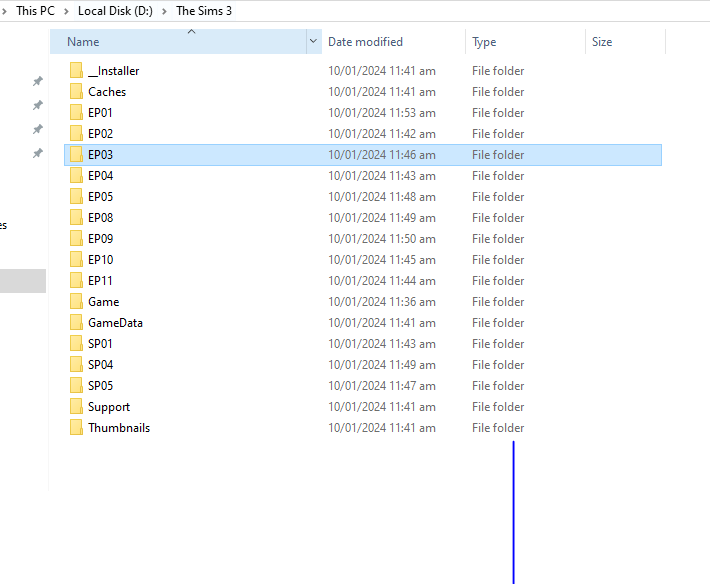Click the date 10/01/2024 11:45 am

pos(382,260)
